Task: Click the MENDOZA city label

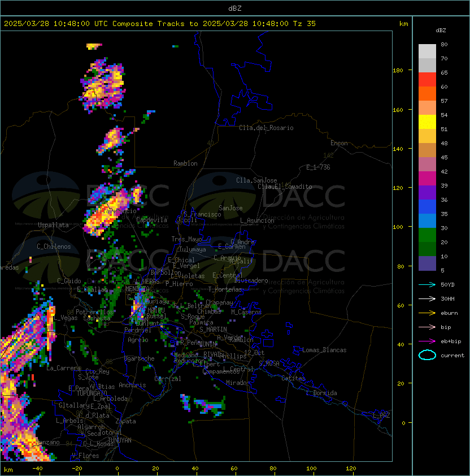Action: pos(137,288)
